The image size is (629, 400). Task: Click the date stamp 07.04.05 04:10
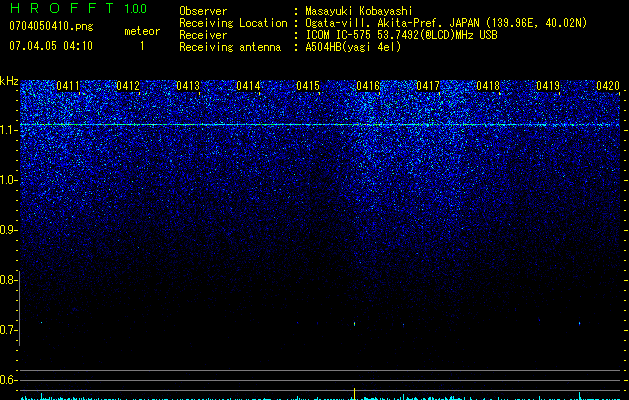(x=51, y=46)
